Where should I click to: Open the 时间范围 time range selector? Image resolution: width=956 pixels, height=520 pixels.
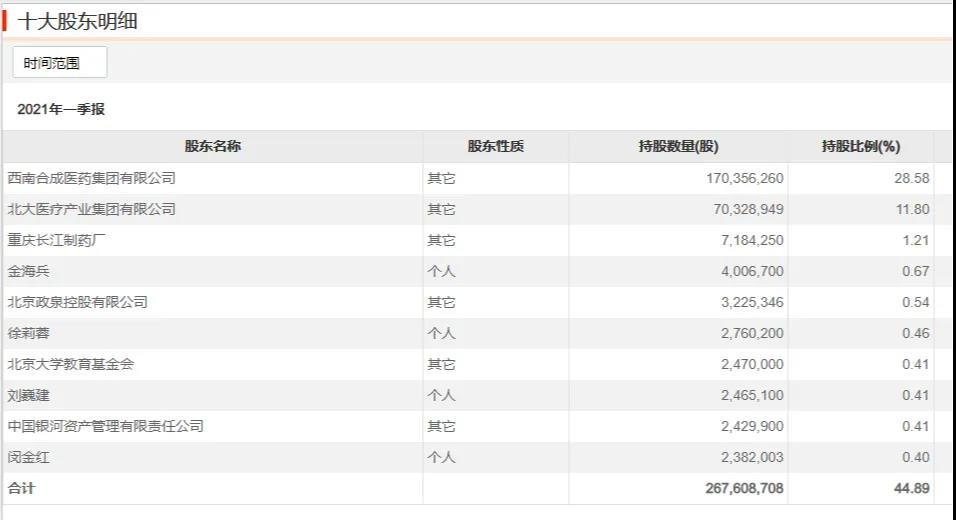(60, 62)
